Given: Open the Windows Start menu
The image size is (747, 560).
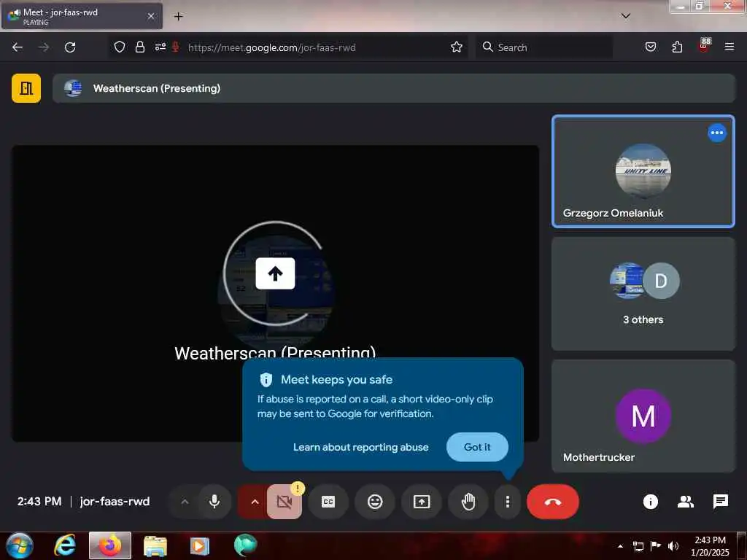Looking at the screenshot, I should pos(19,545).
